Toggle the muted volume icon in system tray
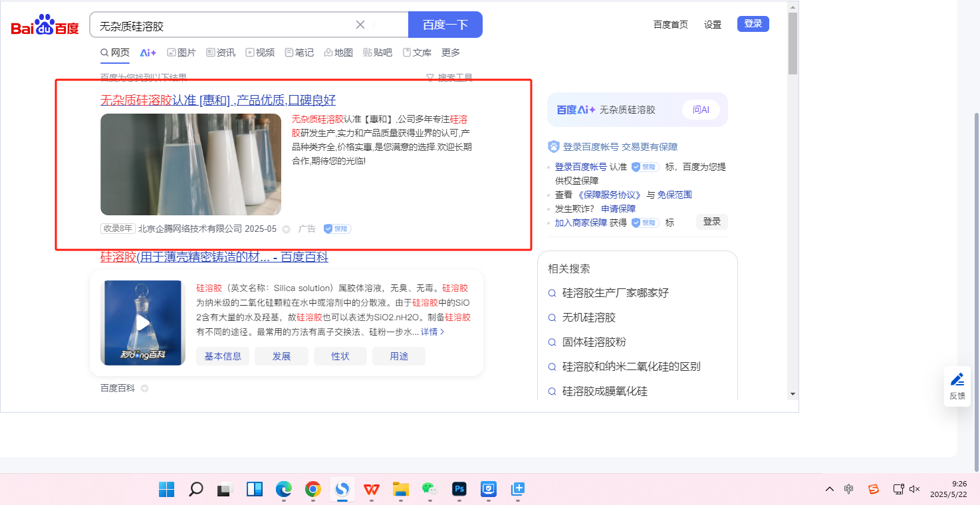980x505 pixels. [x=914, y=490]
